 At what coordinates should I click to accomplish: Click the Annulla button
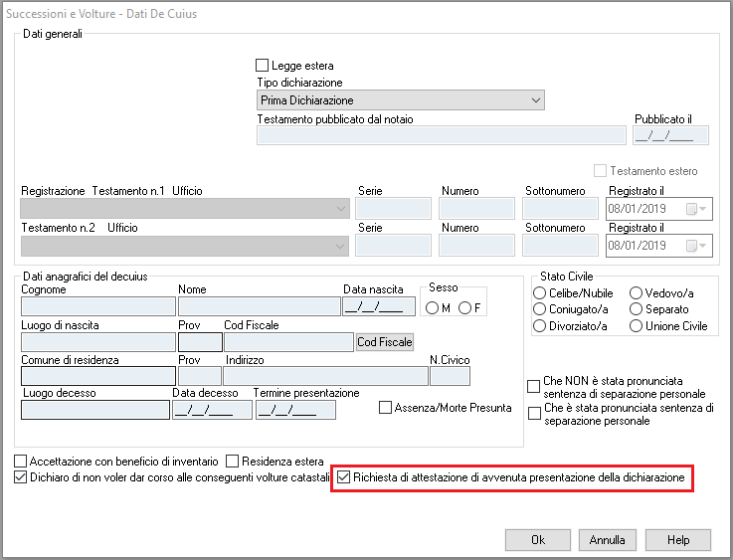[x=607, y=540]
